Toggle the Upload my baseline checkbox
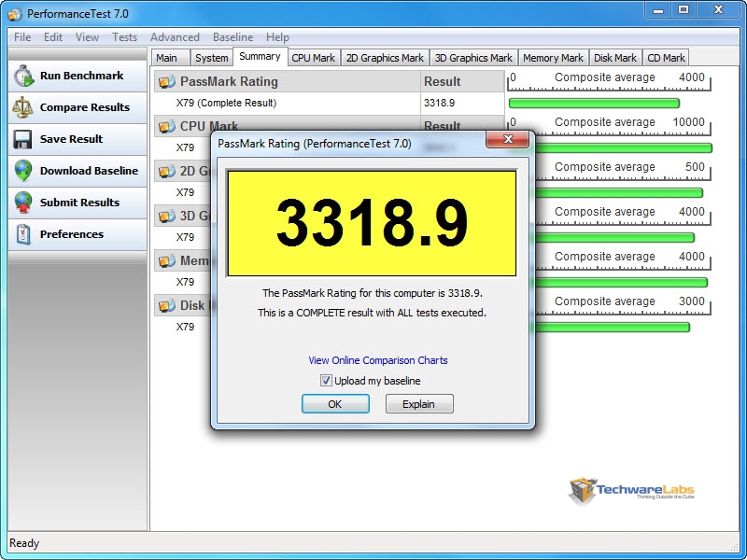The image size is (747, 560). (326, 381)
